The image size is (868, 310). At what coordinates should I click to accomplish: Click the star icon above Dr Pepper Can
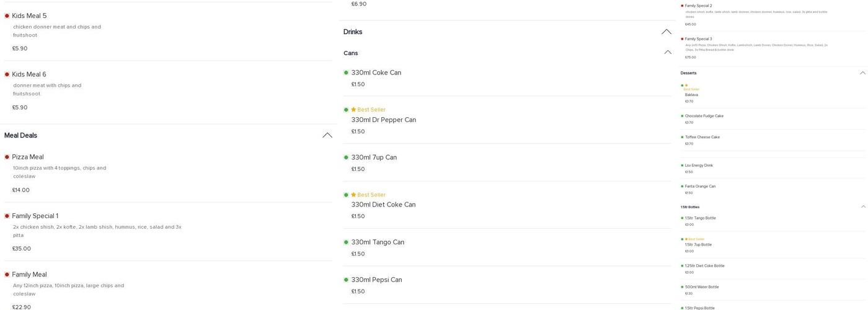(353, 110)
